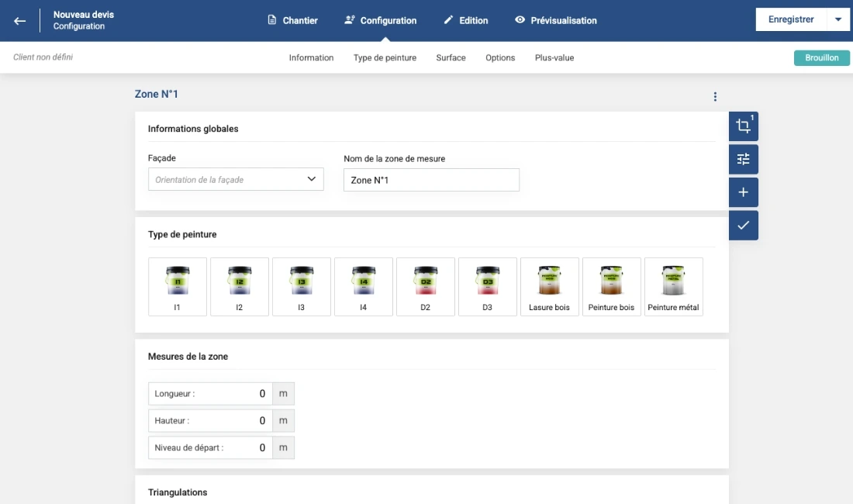Image resolution: width=853 pixels, height=504 pixels.
Task: Open the sliders settings icon button
Action: point(743,159)
